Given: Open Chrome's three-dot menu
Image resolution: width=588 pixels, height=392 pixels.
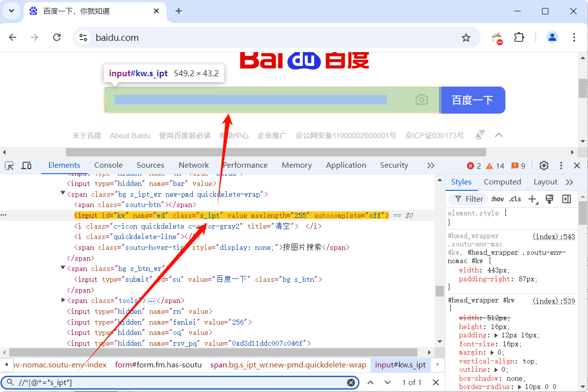Looking at the screenshot, I should (574, 37).
